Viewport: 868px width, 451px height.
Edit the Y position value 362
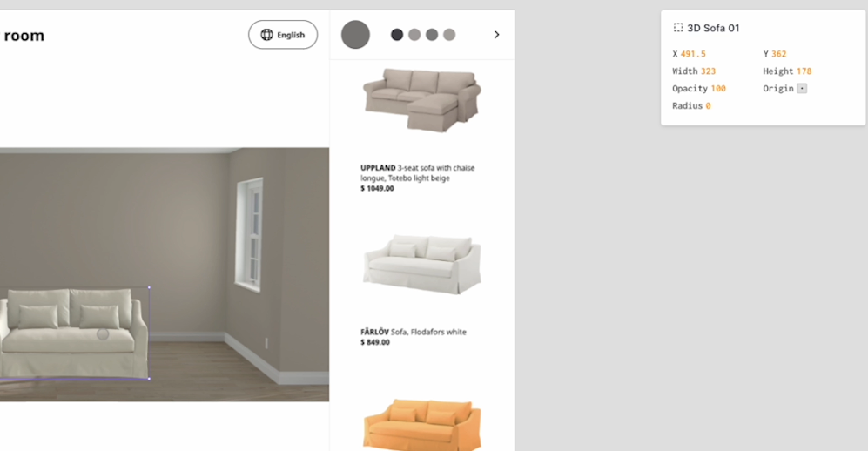779,54
